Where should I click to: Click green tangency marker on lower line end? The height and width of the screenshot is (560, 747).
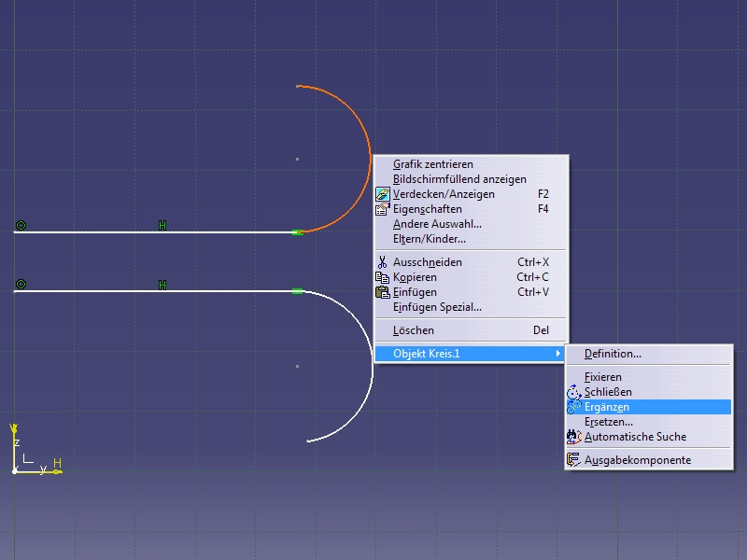[297, 291]
